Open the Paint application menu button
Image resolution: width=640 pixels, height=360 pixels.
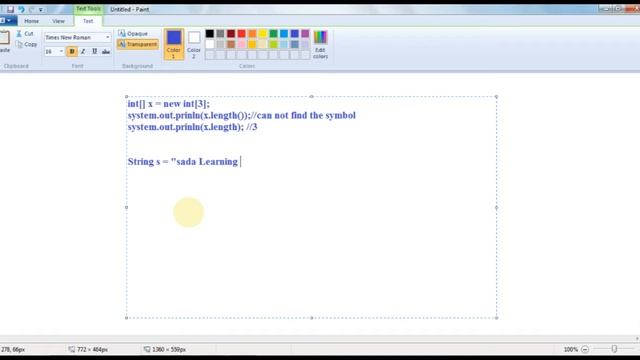click(x=8, y=20)
